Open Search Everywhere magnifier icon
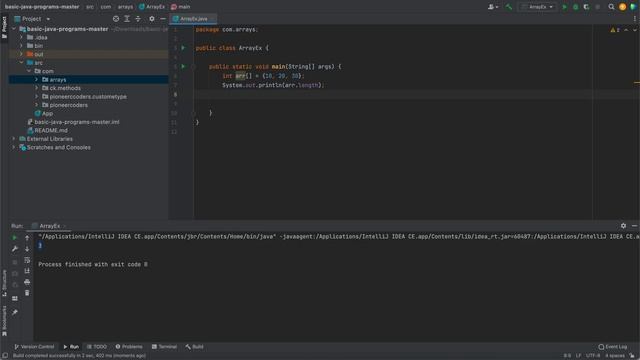This screenshot has width=640, height=360. [x=611, y=7]
